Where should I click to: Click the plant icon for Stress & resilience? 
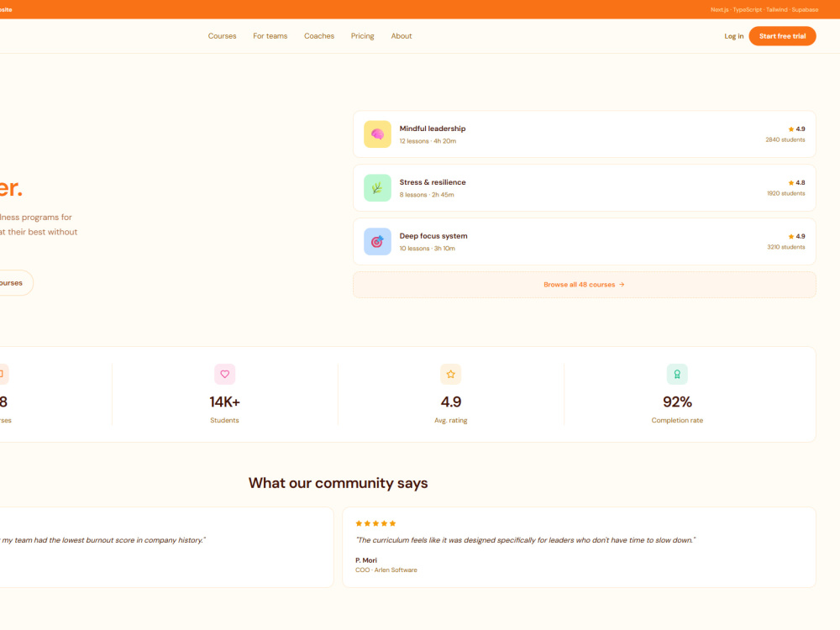(377, 187)
